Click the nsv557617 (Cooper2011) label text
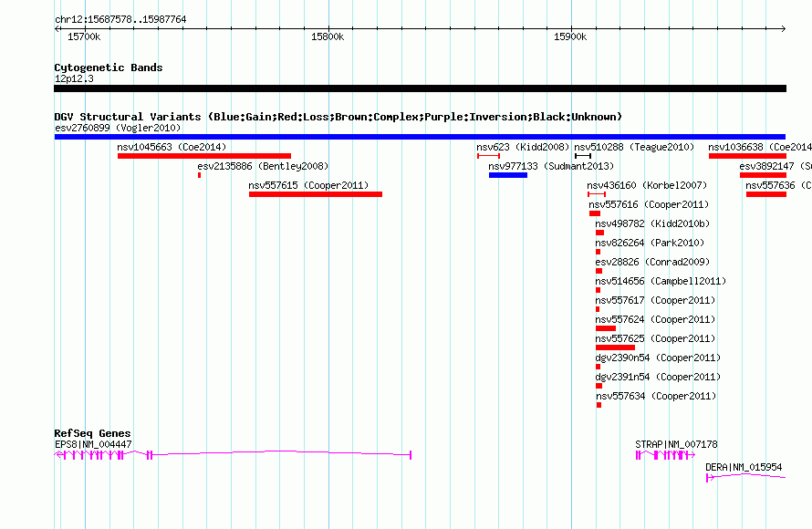Image resolution: width=812 pixels, height=529 pixels. pos(655,300)
